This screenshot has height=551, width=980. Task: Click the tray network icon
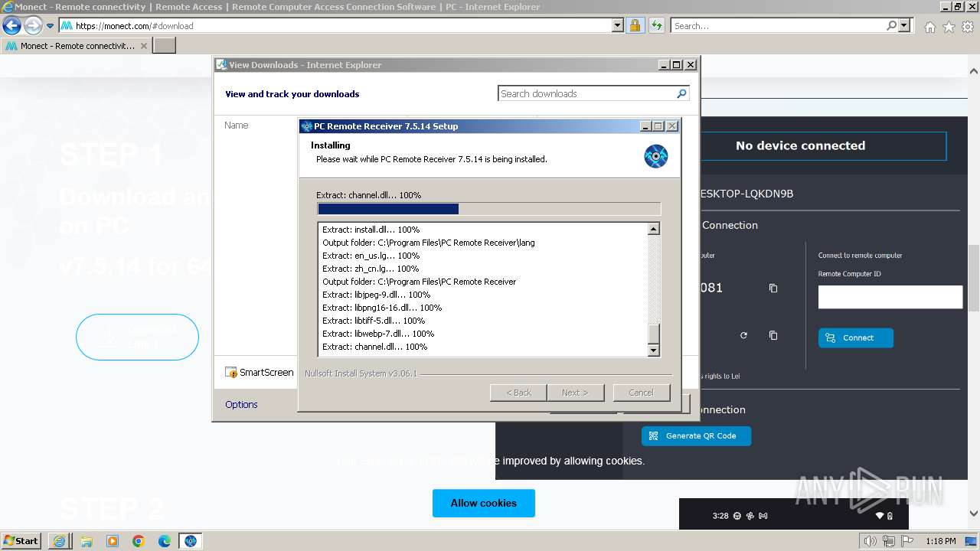(x=889, y=541)
